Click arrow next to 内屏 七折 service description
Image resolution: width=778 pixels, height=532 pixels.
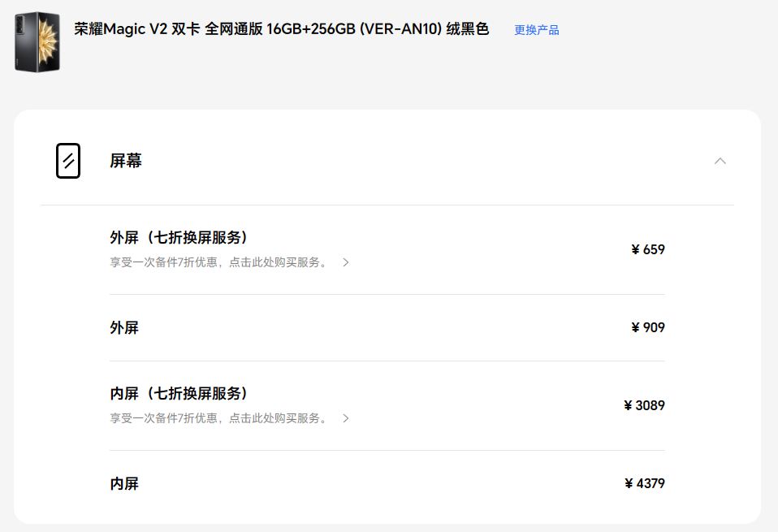click(346, 418)
